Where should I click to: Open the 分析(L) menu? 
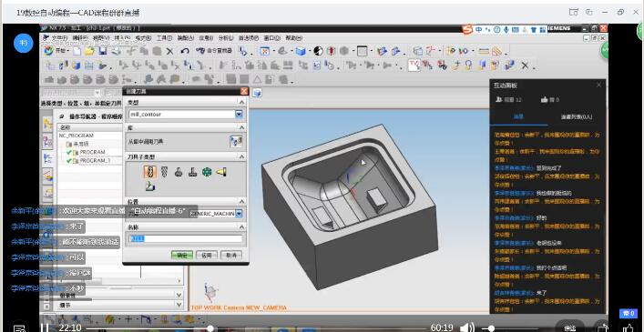tap(226, 37)
